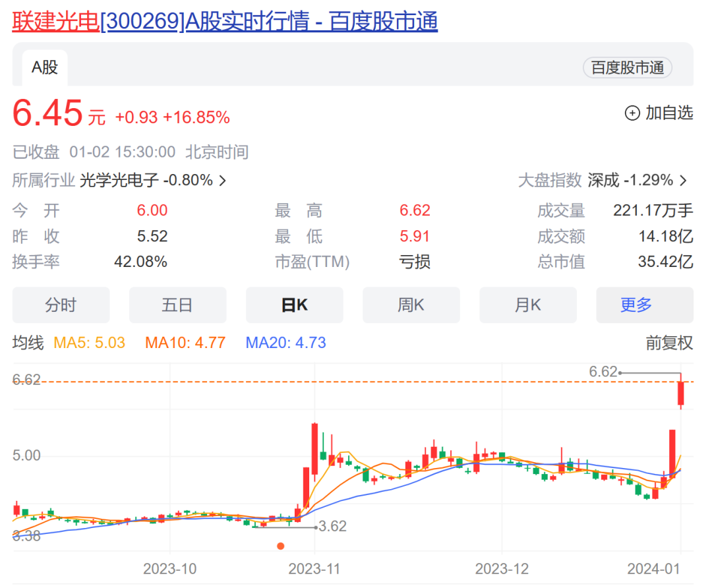Click the 2023-11 date axis label
Screen dimensions: 712x588
tap(314, 569)
